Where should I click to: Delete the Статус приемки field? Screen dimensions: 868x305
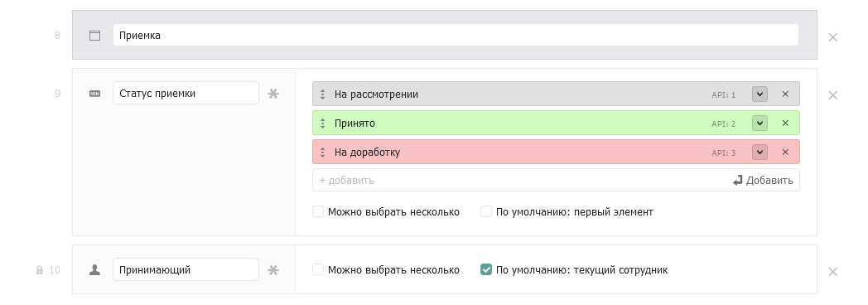[x=832, y=95]
